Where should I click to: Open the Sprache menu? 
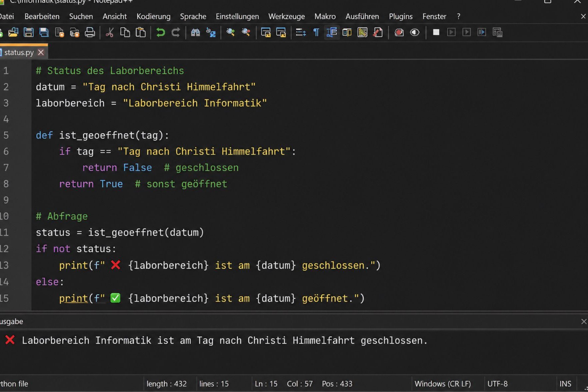[x=193, y=16]
